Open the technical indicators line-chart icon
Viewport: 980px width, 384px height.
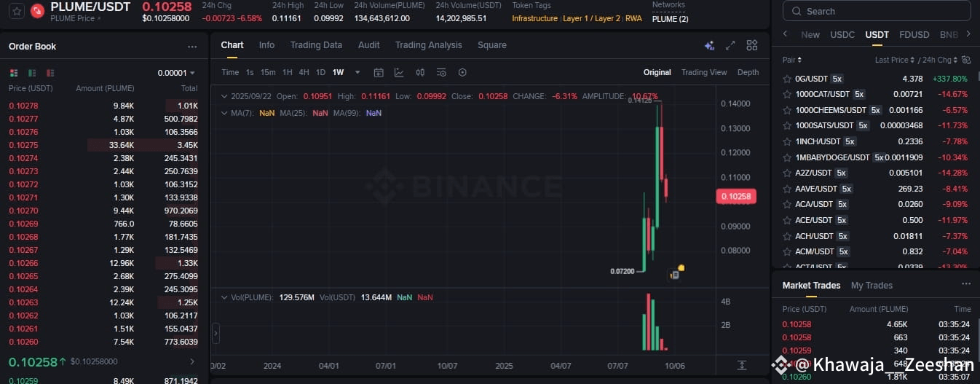click(399, 72)
